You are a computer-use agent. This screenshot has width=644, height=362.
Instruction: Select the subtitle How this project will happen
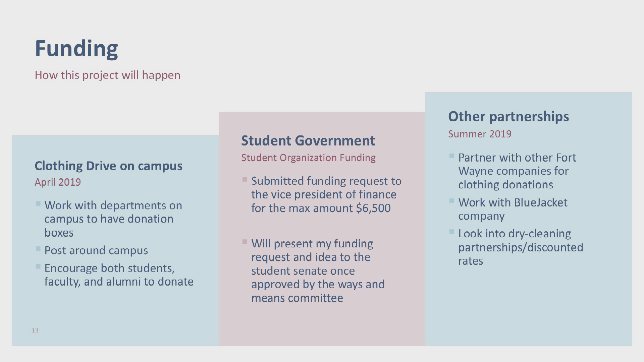[108, 75]
